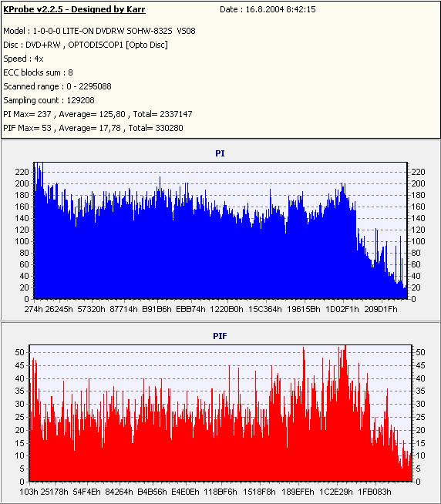441x504 pixels.
Task: Click the PI chart title
Action: pyautogui.click(x=220, y=153)
